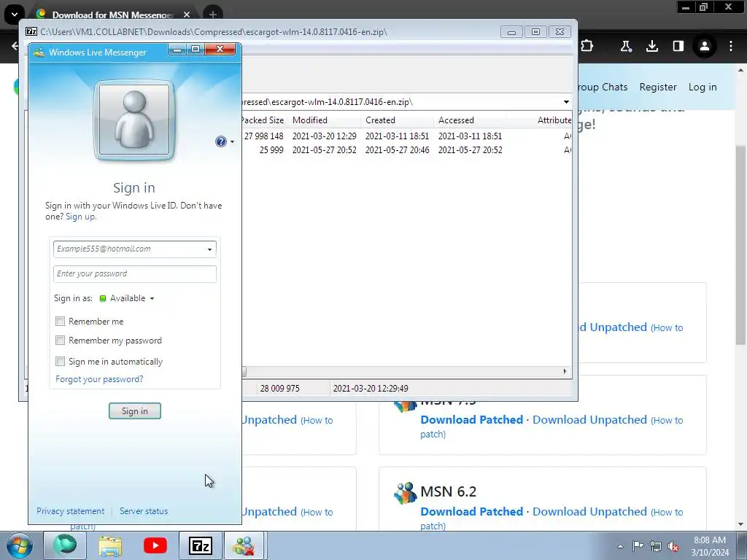Click MSN 6.2 Download Unpatched link
Image resolution: width=747 pixels, height=560 pixels.
click(589, 511)
